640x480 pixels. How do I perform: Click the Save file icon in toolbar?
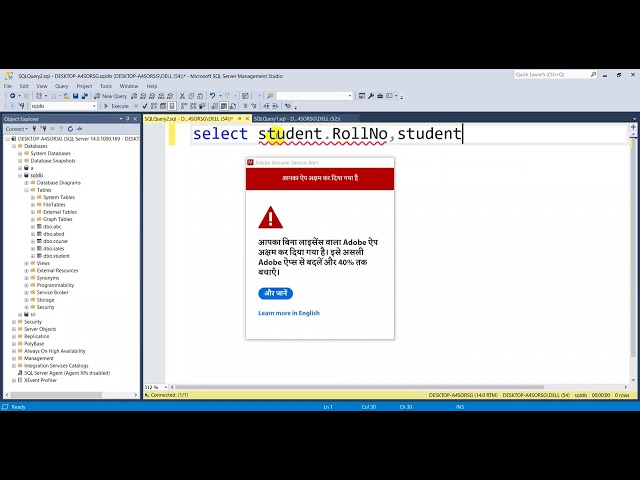click(x=76, y=96)
